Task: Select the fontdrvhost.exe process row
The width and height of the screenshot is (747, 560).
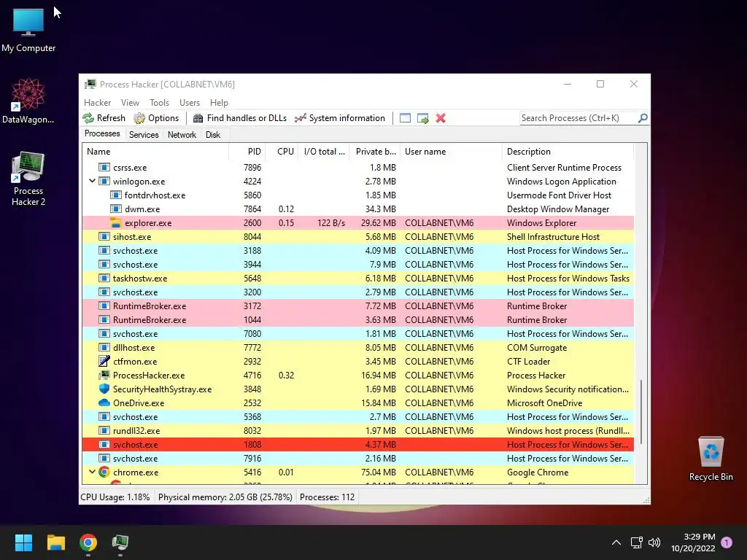Action: [358, 195]
